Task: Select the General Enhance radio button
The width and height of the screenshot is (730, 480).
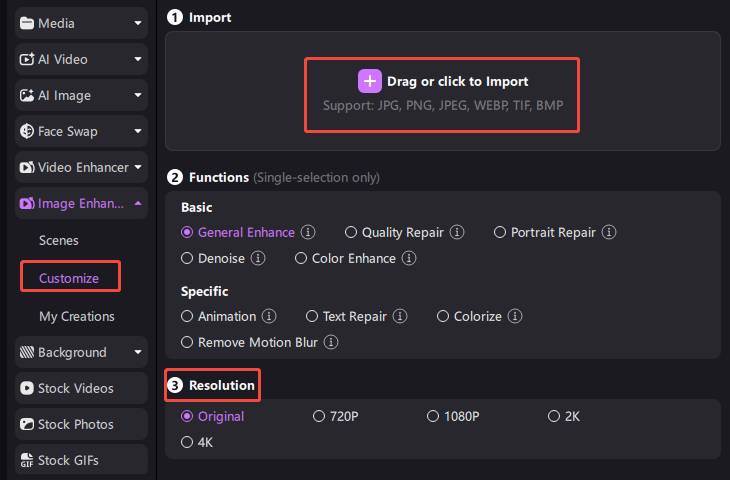Action: 187,232
